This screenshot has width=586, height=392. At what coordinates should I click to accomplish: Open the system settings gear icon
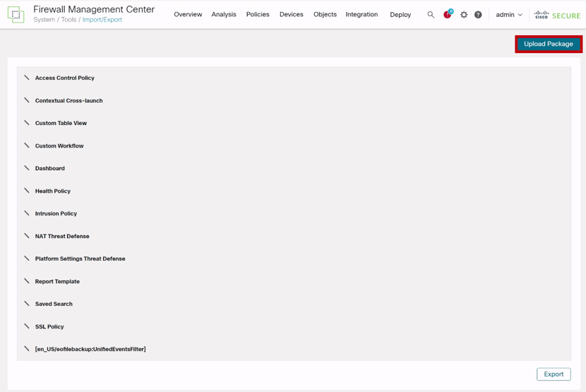pos(464,15)
